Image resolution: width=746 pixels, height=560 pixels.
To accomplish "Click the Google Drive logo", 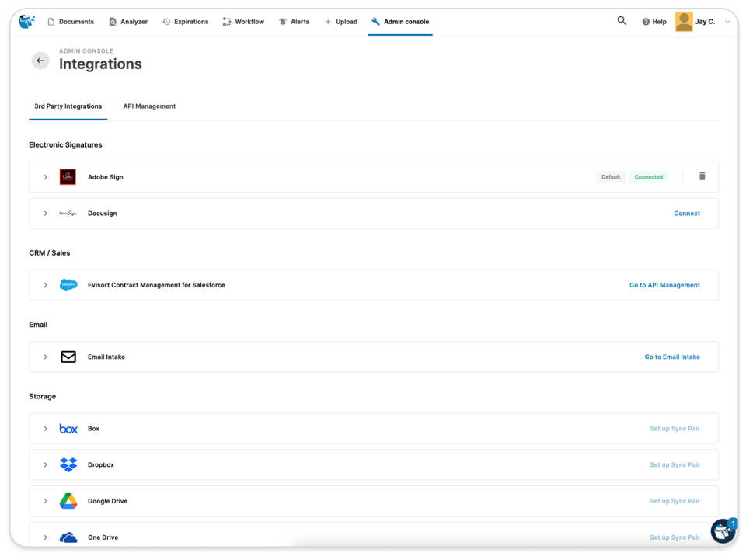I will click(x=68, y=500).
